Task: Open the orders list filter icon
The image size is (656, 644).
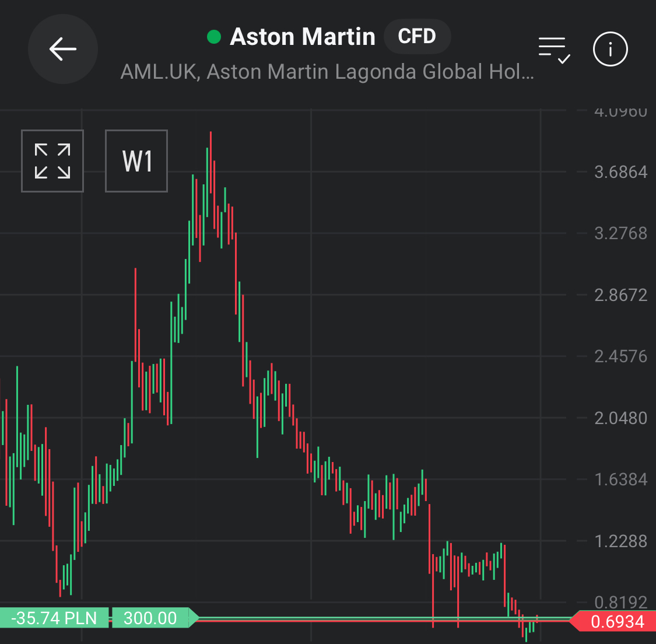Action: coord(554,50)
